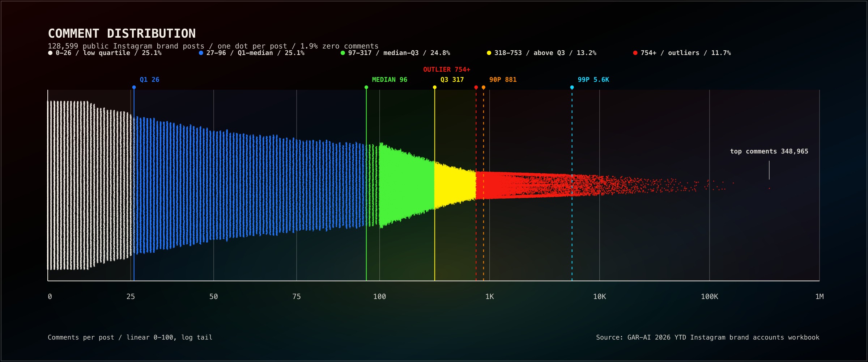Click the 'Q3 317' marker label
The image size is (868, 362).
pos(452,80)
